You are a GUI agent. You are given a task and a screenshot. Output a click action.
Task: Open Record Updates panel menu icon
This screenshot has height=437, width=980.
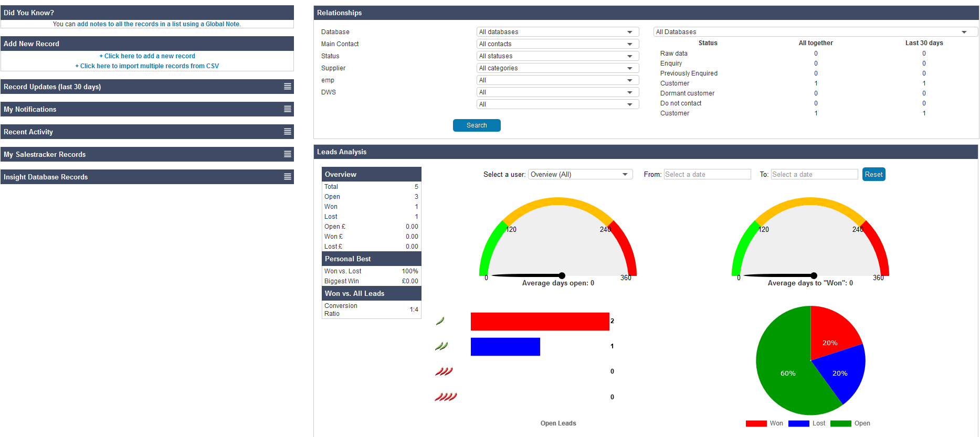coord(287,87)
